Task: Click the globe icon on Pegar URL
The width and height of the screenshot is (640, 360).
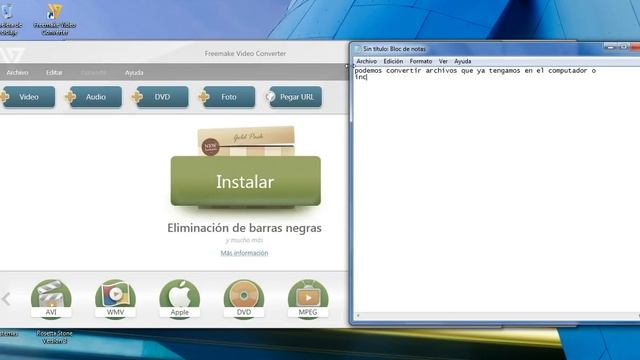Action: (x=270, y=97)
